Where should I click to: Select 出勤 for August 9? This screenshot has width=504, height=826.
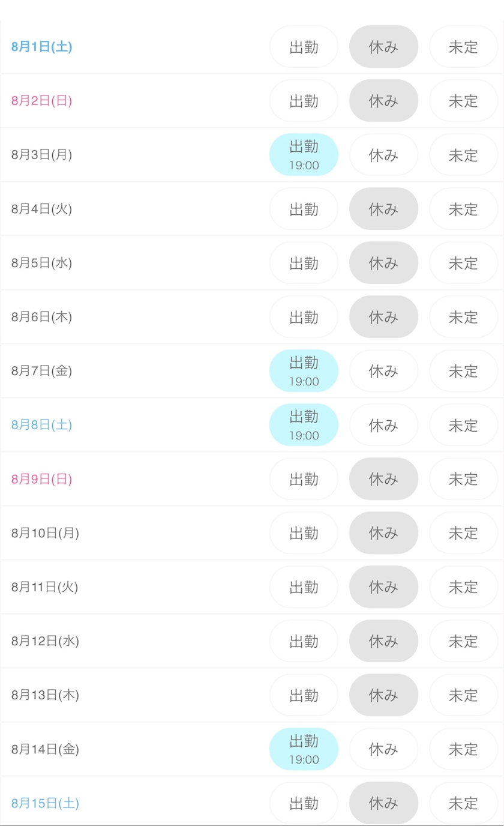coord(304,479)
